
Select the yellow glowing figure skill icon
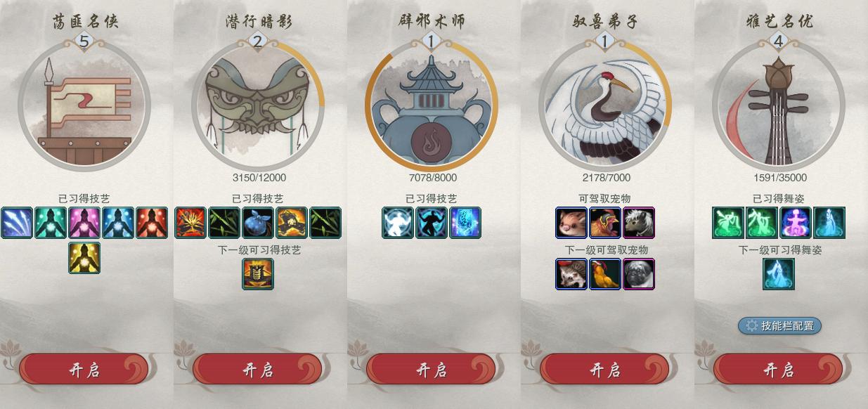pos(84,258)
